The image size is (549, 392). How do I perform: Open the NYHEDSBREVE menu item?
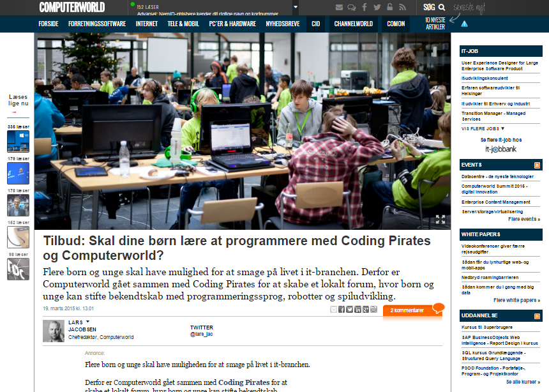tap(283, 24)
